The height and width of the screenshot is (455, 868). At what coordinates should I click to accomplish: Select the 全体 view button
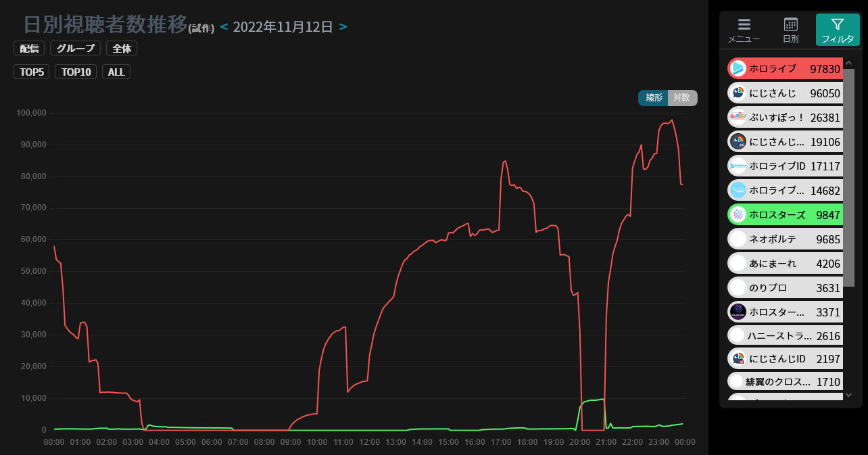(x=122, y=49)
